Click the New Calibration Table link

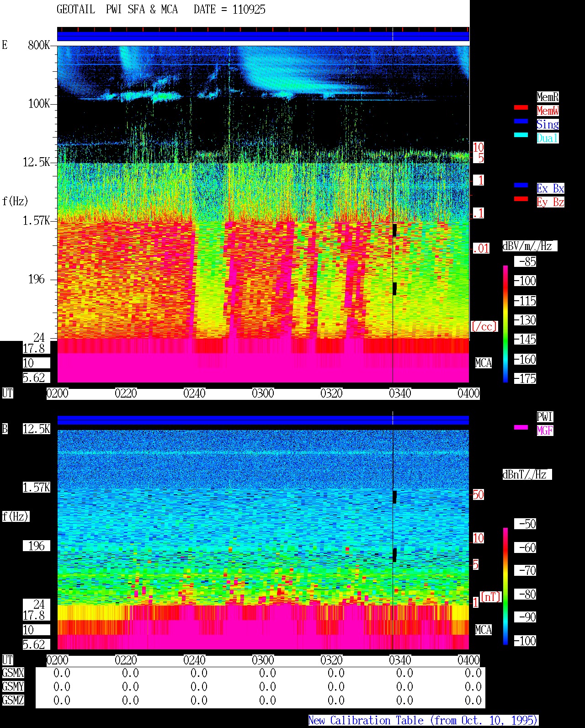pyautogui.click(x=423, y=721)
